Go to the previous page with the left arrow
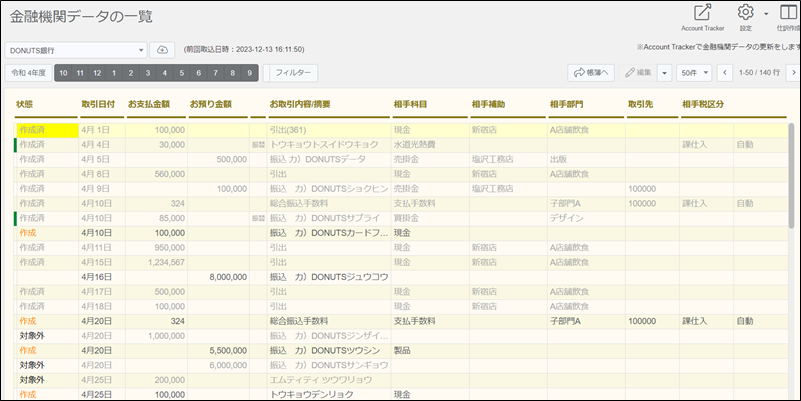The width and height of the screenshot is (801, 401). (723, 73)
